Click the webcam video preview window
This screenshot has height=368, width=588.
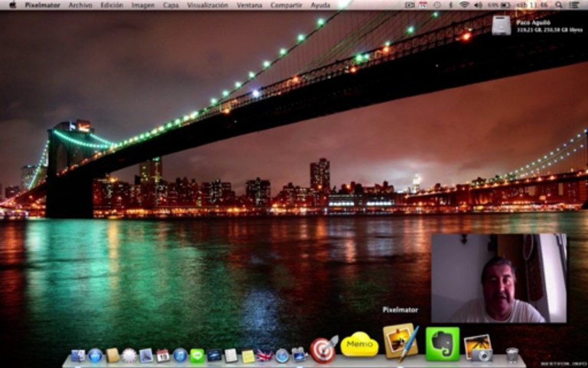[x=499, y=278]
